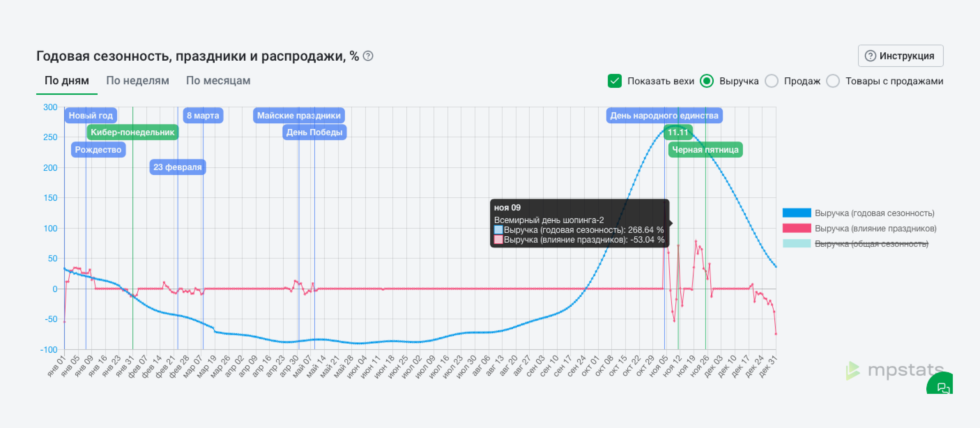Switch to the По неделям tab
Viewport: 980px width, 428px height.
pos(138,81)
